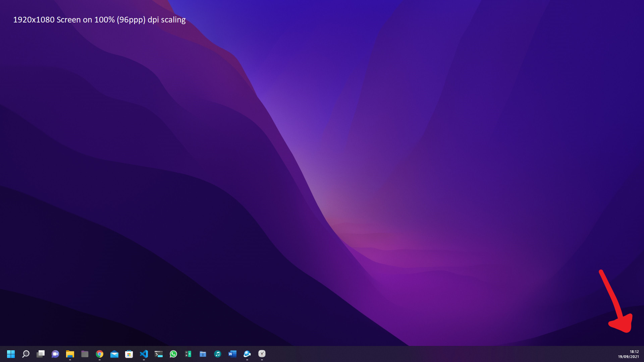Image resolution: width=644 pixels, height=362 pixels.
Task: Open the gray folder app on the taskbar
Action: [x=85, y=354]
